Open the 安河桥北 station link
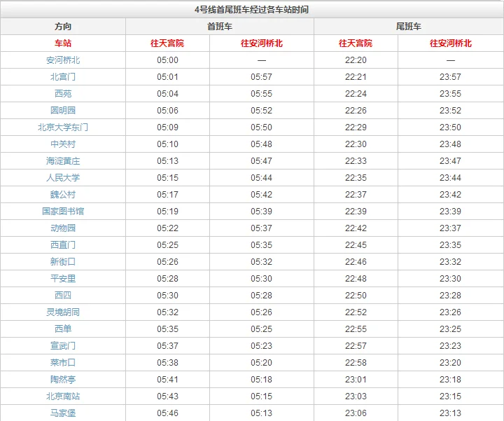Screen dimensions: 504x421 coord(63,60)
